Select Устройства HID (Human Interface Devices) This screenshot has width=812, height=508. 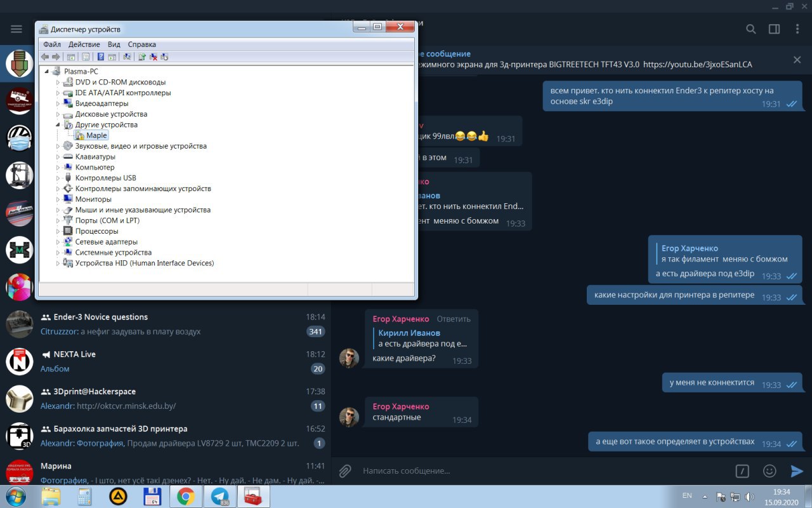(x=145, y=263)
